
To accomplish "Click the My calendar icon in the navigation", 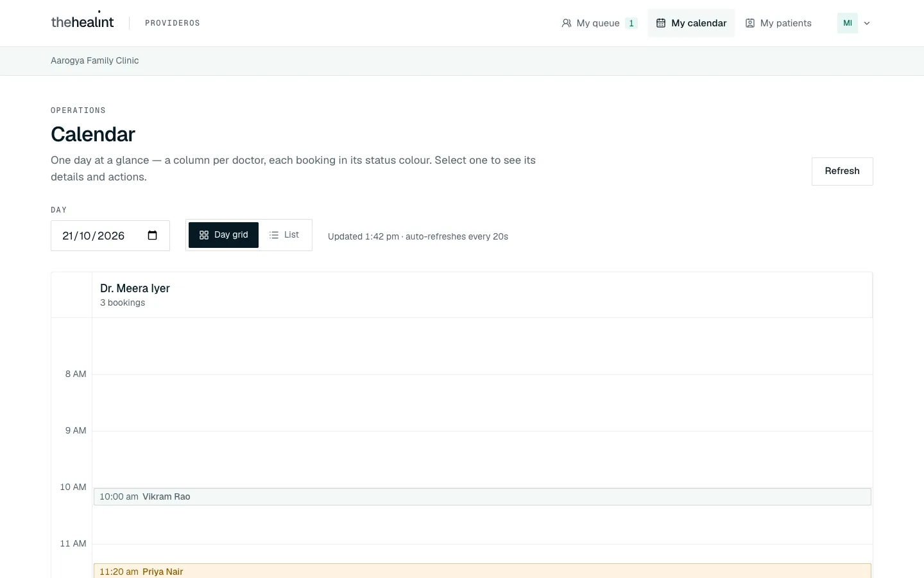I will click(661, 23).
